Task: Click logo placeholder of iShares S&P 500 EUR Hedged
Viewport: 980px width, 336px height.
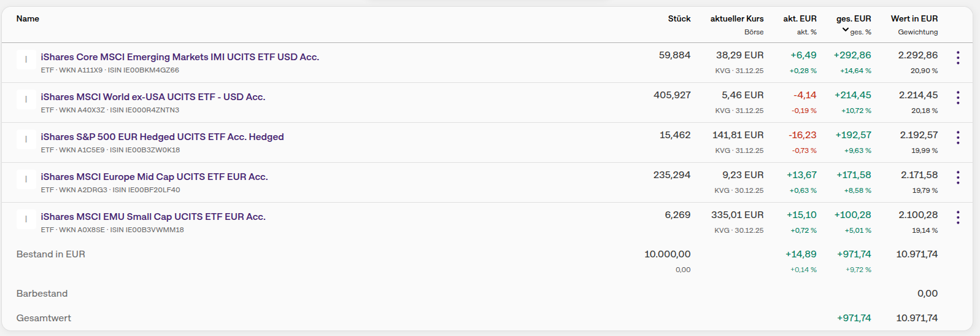Action: click(x=26, y=139)
